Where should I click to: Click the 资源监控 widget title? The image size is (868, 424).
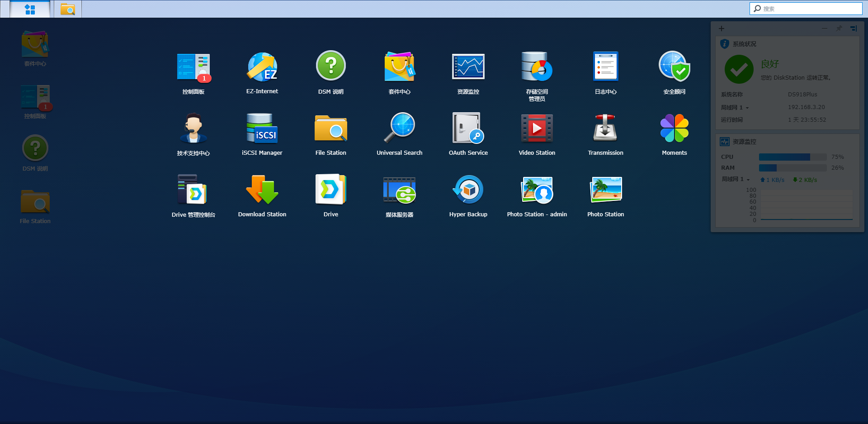pos(744,142)
